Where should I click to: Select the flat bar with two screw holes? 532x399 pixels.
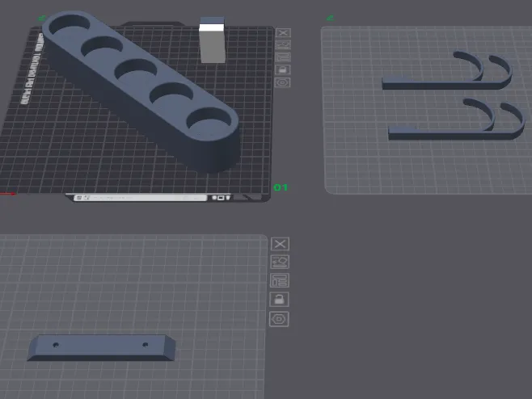[101, 347]
